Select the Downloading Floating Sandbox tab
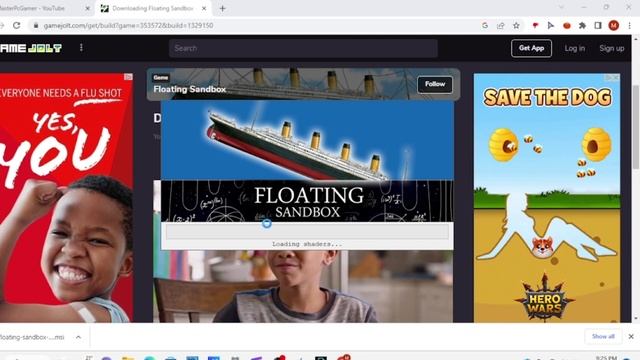Screen dimensions: 640x360 pos(153,8)
